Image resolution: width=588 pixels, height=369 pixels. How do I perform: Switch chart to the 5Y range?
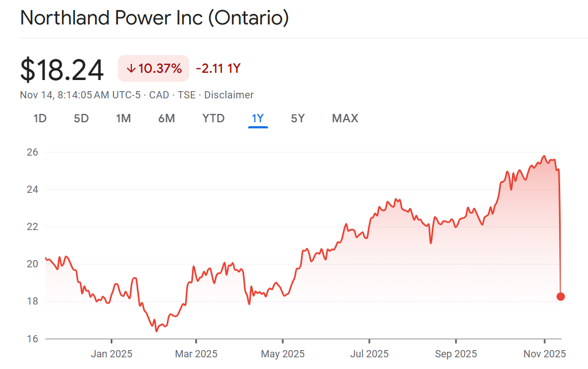point(298,118)
